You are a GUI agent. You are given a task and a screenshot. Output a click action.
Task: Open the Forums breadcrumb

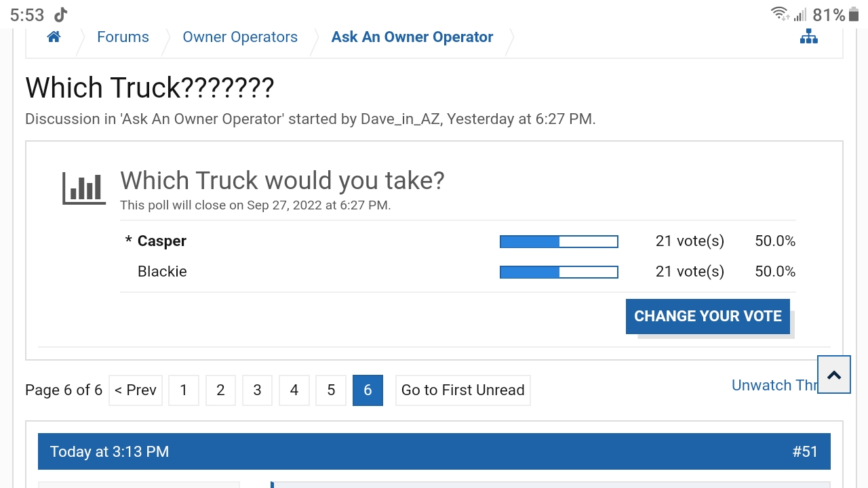coord(123,37)
